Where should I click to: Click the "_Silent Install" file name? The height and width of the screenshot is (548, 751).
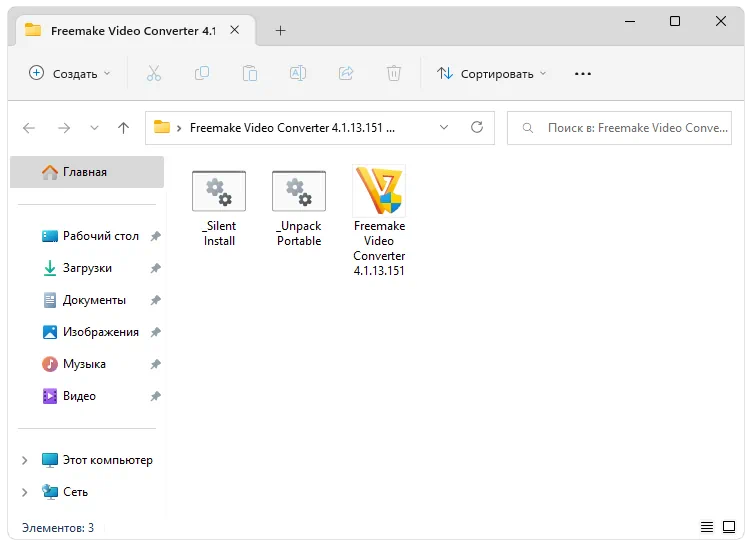tap(219, 233)
